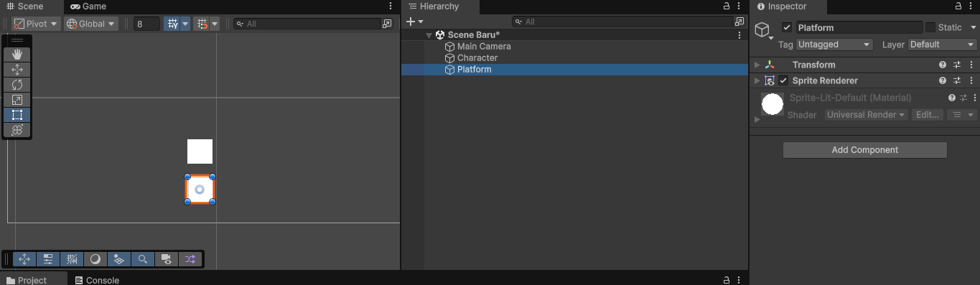
Task: Toggle draw mode shading circle button
Action: coord(95,259)
